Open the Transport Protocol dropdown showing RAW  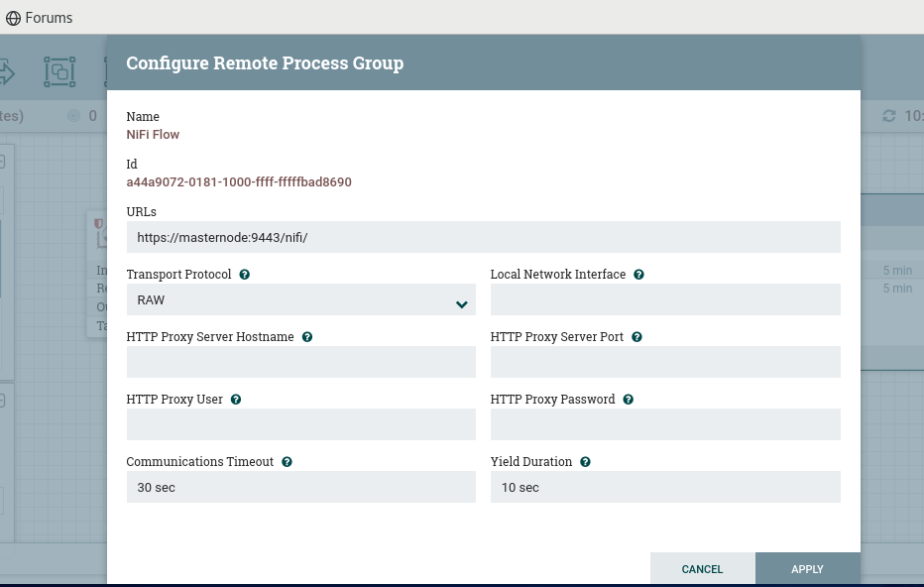tap(300, 299)
